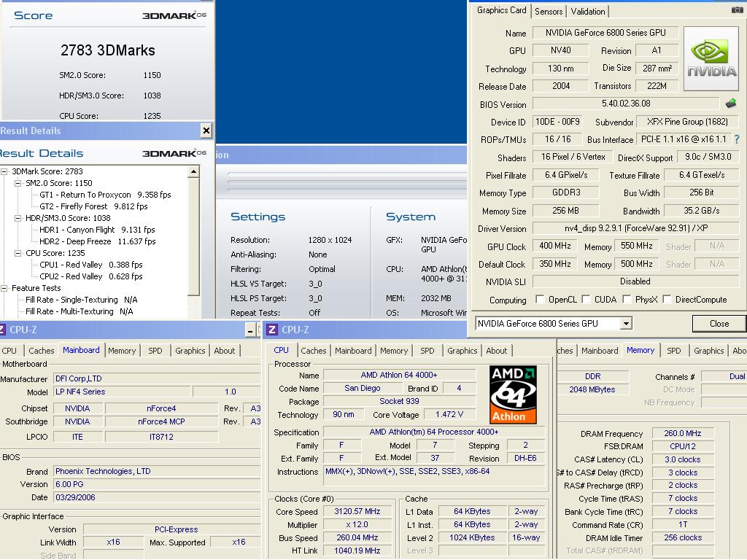
Task: Click the Core Speed 3120.57 MHz value
Action: click(x=357, y=511)
